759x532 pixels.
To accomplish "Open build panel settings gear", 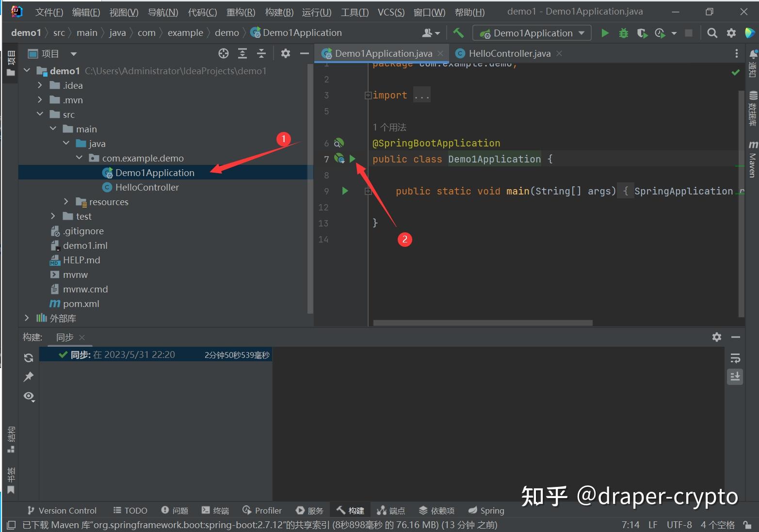I will pyautogui.click(x=717, y=337).
